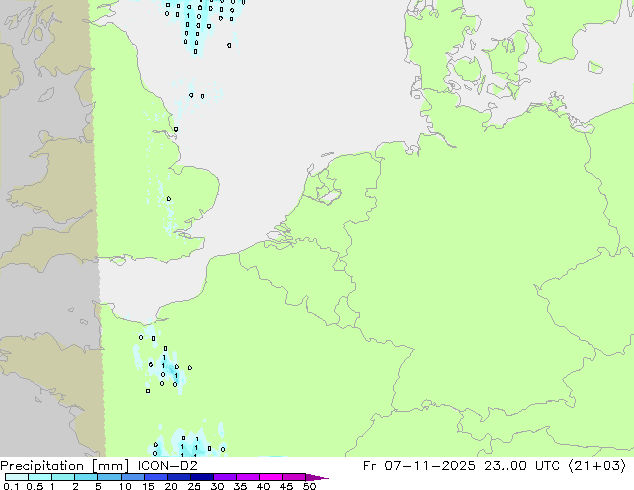Click the '(21+03)' forecast run text
Viewport: 634px width, 490px height.
click(597, 466)
